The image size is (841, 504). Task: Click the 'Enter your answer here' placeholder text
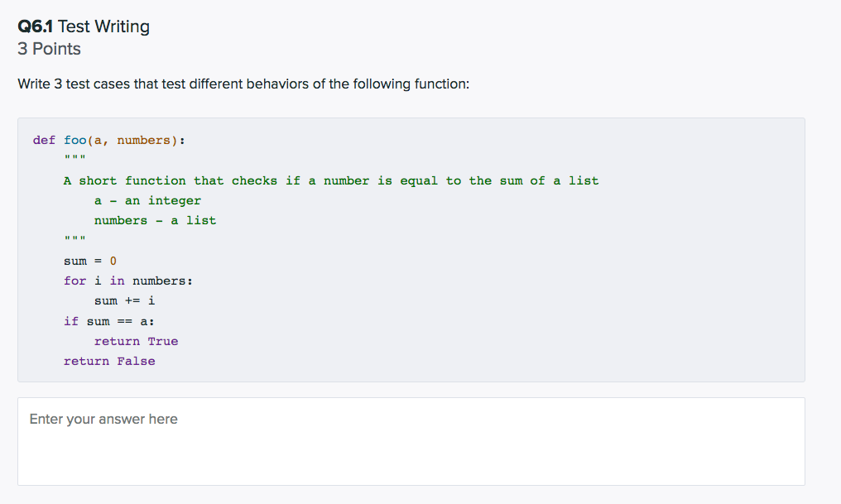(103, 419)
